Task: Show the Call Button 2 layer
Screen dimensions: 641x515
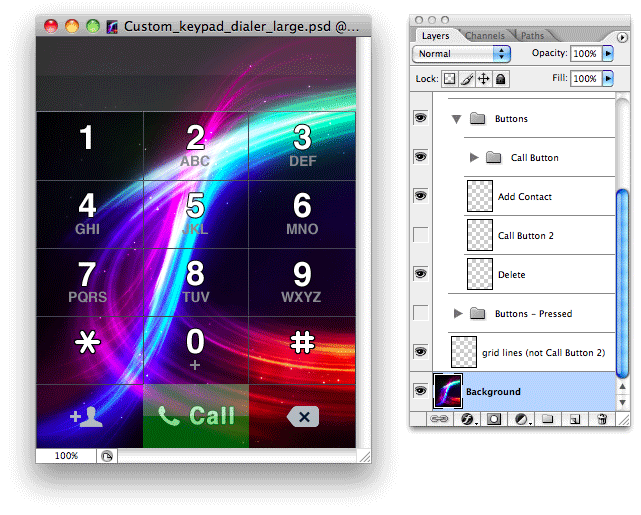Action: 420,235
